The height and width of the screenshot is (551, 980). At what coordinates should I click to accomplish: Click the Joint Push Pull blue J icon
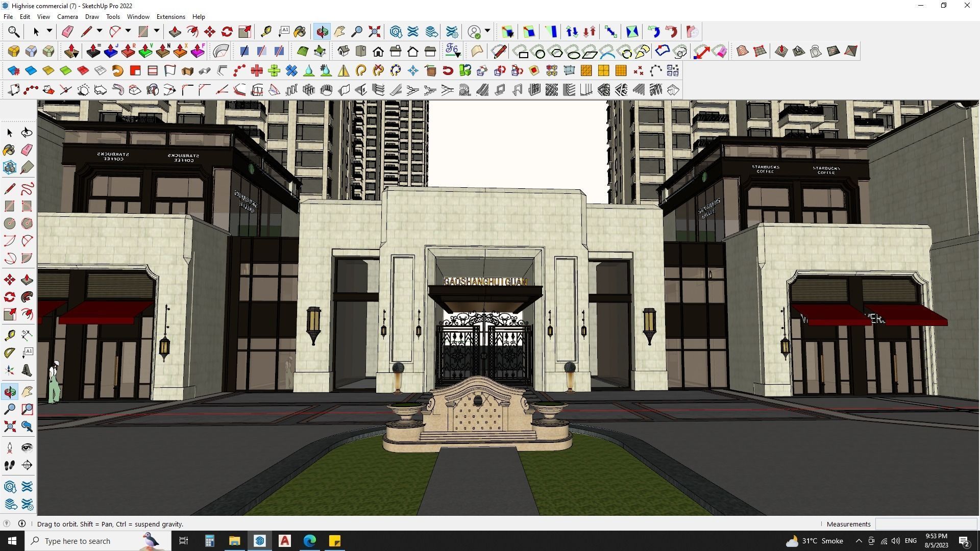(x=111, y=51)
